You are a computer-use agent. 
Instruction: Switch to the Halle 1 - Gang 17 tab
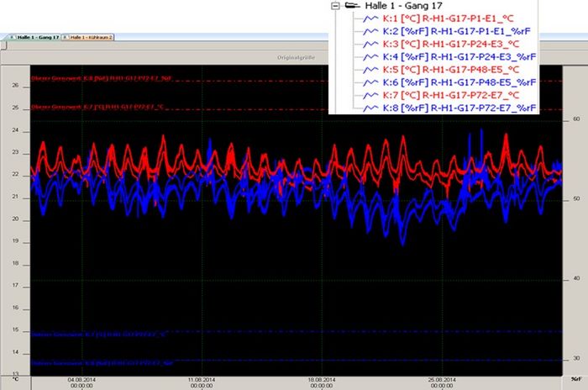tap(34, 38)
